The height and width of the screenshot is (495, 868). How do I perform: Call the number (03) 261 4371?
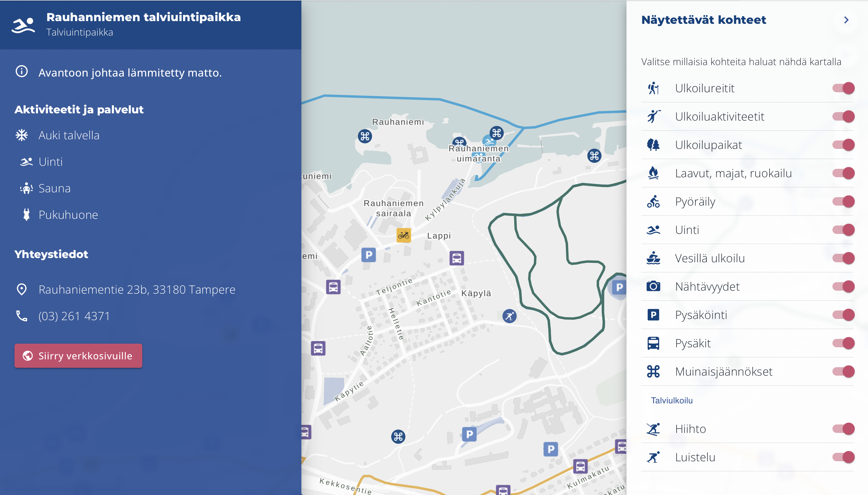[74, 316]
